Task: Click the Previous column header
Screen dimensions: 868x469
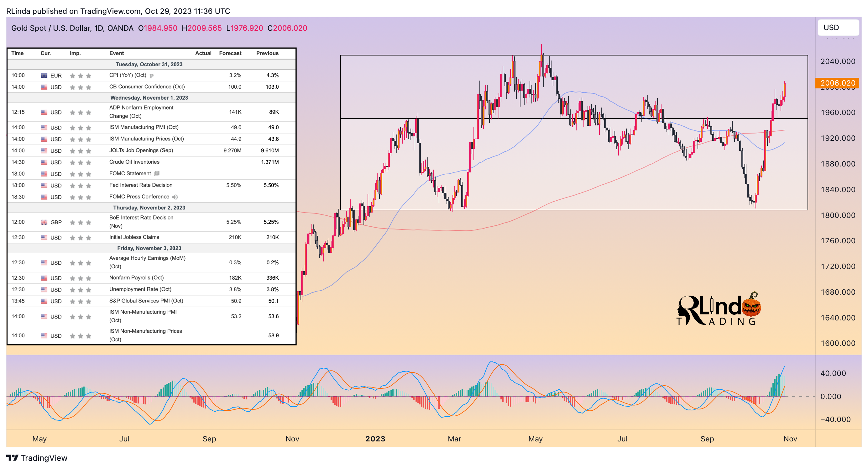Action: 267,53
